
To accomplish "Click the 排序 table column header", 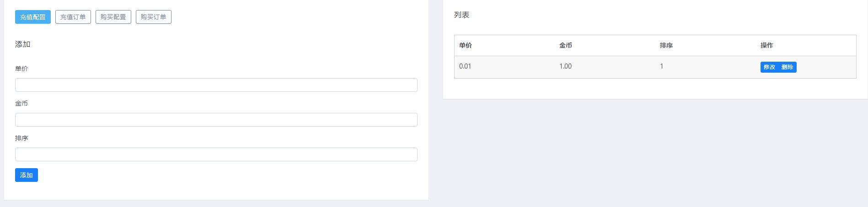I will click(x=666, y=45).
